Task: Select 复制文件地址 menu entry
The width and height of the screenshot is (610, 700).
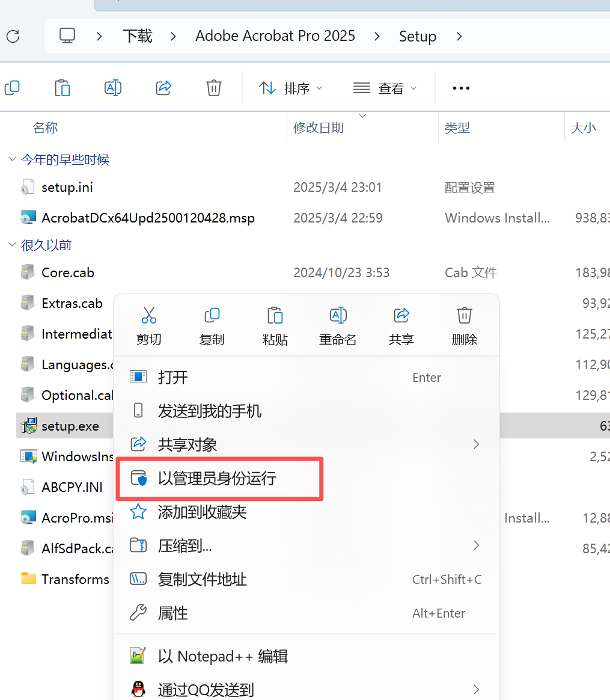Action: click(x=306, y=580)
